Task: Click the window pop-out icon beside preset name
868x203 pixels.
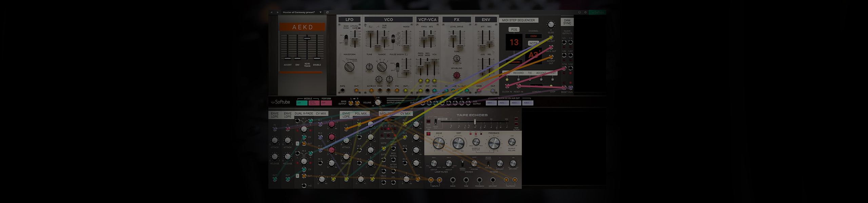Action: click(x=327, y=12)
